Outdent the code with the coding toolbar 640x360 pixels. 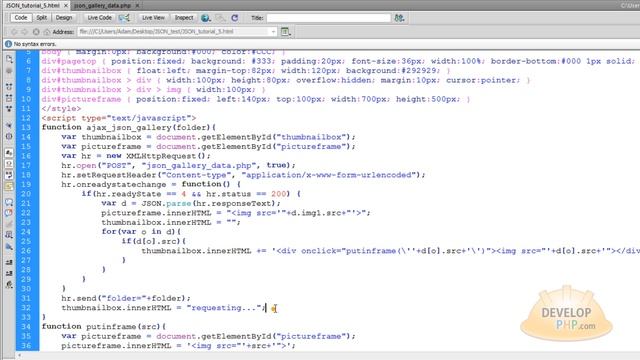coord(9,273)
